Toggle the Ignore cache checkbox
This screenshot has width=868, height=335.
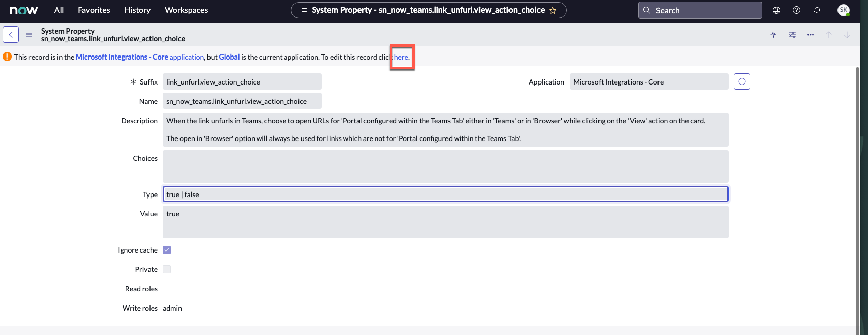click(x=167, y=250)
